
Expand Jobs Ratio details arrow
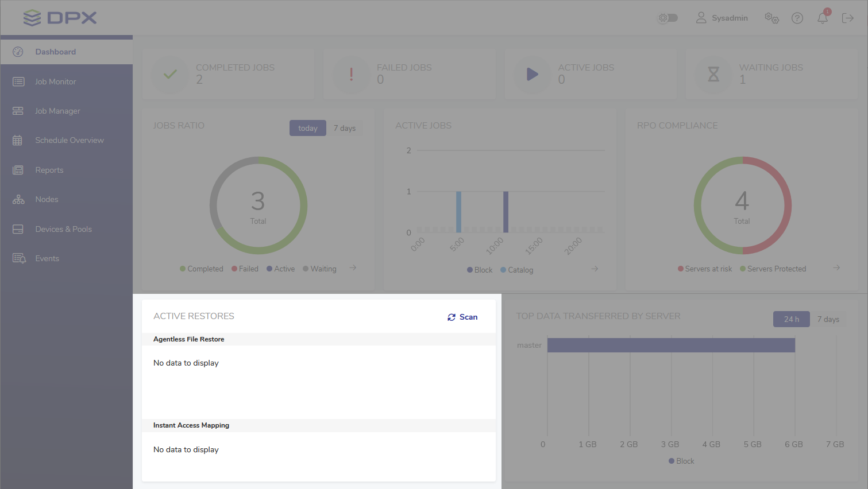pyautogui.click(x=353, y=268)
